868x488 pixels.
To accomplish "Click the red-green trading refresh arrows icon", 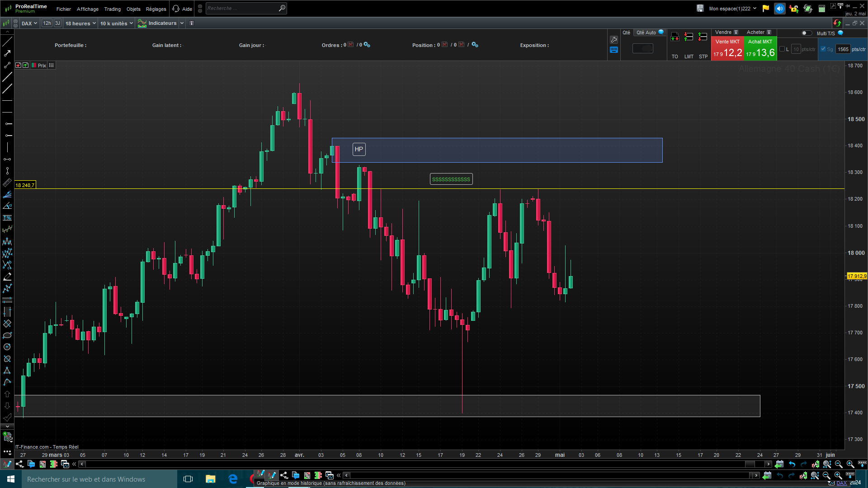I will 837,23.
